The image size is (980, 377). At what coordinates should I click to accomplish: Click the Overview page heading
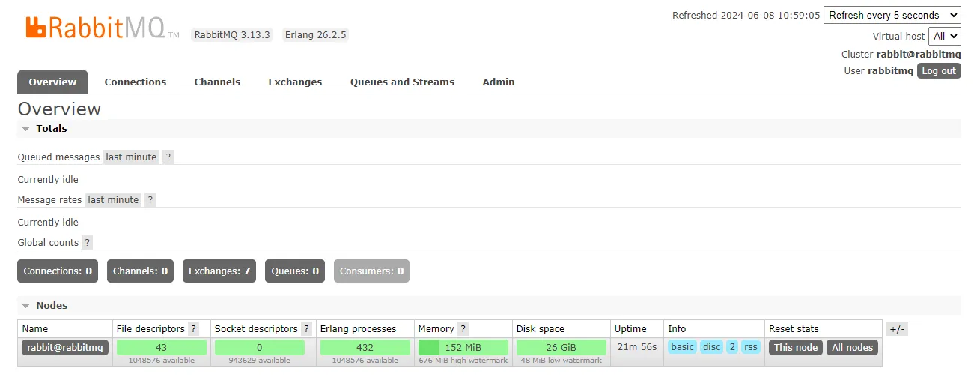[x=59, y=109]
